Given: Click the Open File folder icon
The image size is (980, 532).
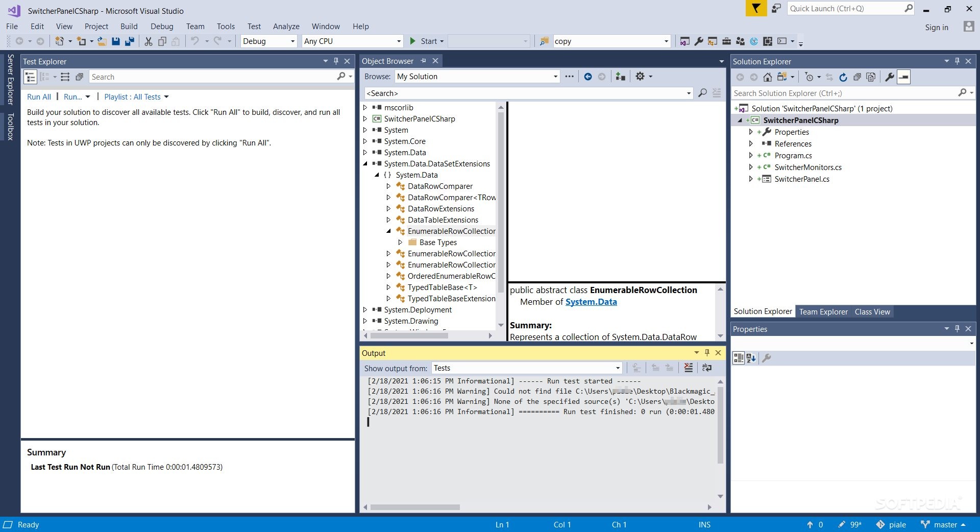Looking at the screenshot, I should (102, 41).
